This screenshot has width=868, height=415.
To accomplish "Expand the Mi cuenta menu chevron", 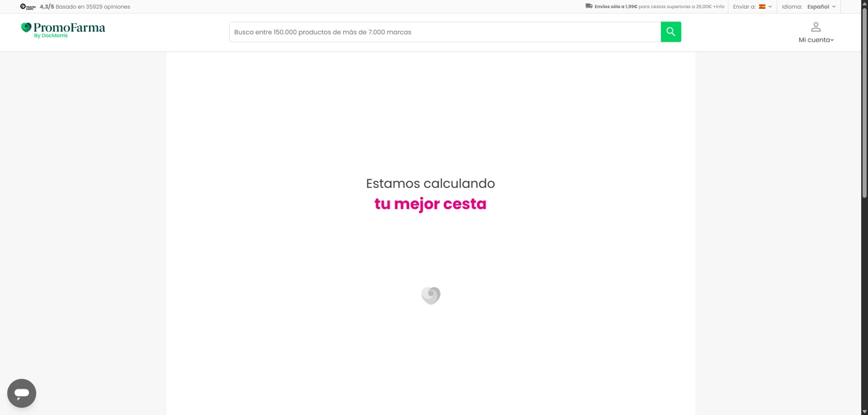I will 832,40.
